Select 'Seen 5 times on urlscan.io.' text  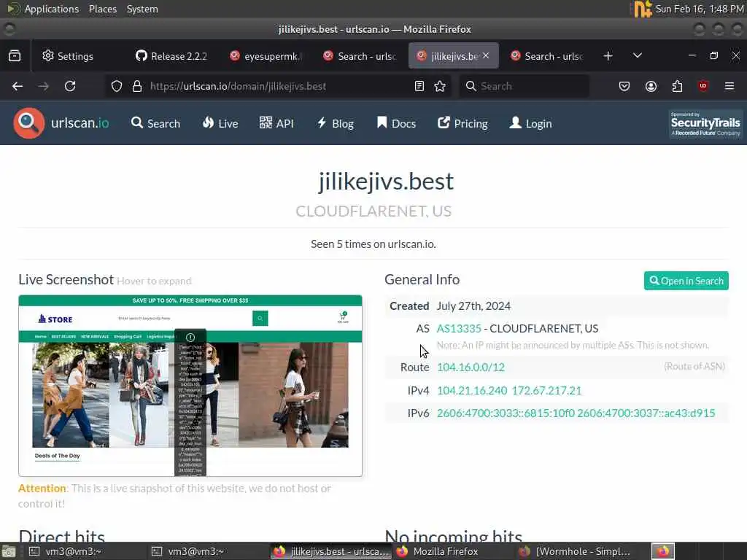[373, 244]
